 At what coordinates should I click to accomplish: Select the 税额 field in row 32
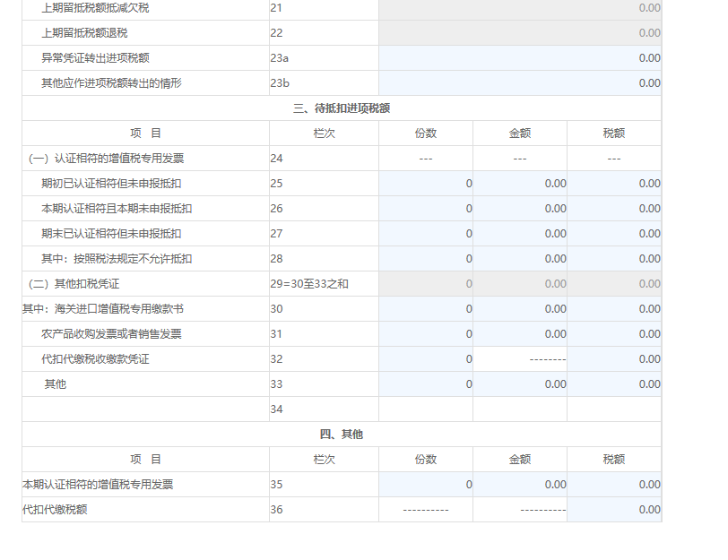click(x=614, y=359)
